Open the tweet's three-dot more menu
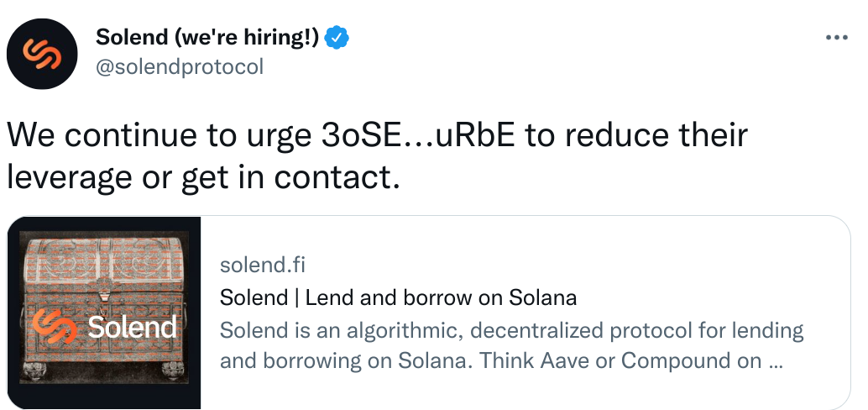This screenshot has height=410, width=868. pos(838,38)
